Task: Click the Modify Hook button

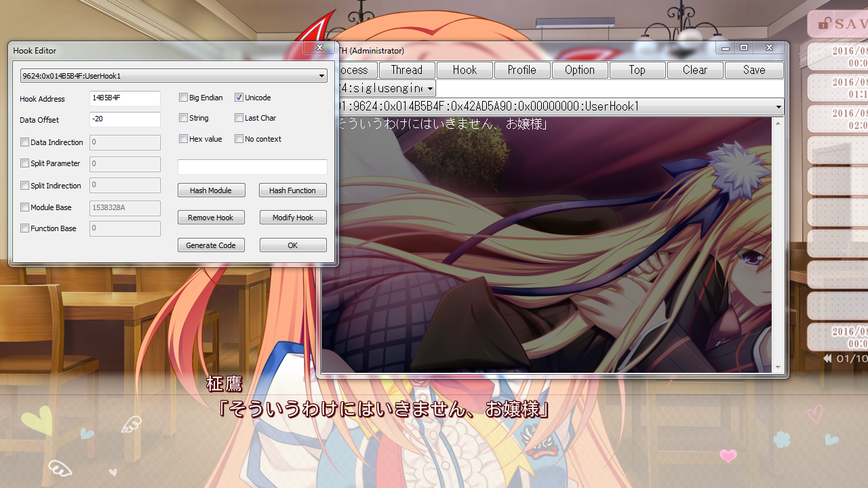Action: [x=293, y=218]
